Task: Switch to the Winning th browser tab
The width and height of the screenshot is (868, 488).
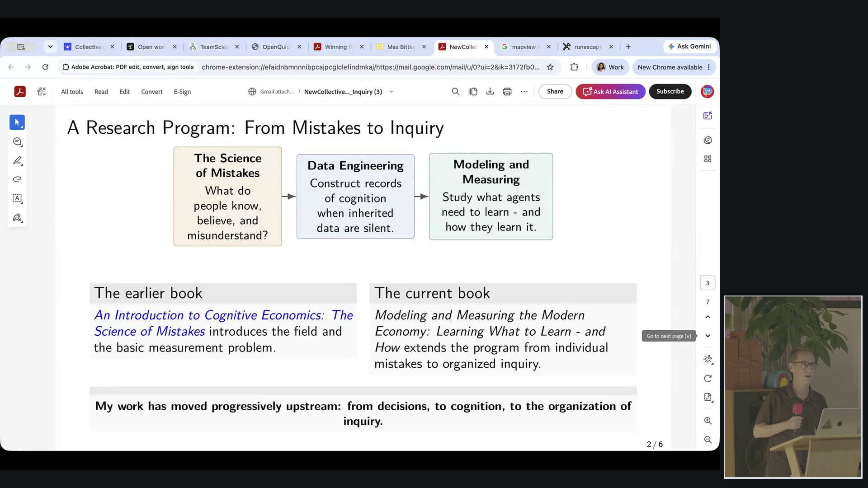Action: [339, 47]
